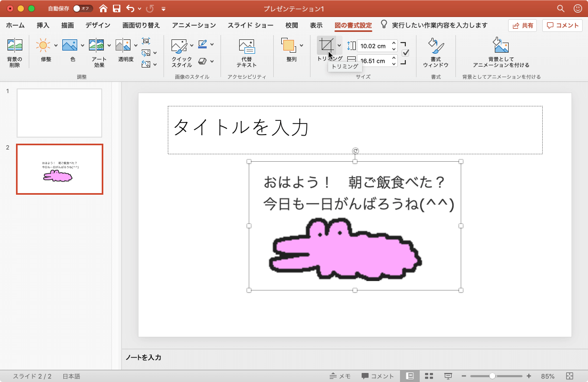The height and width of the screenshot is (382, 588).
Task: Open the Animations (アニメーション) tab
Action: tap(194, 25)
